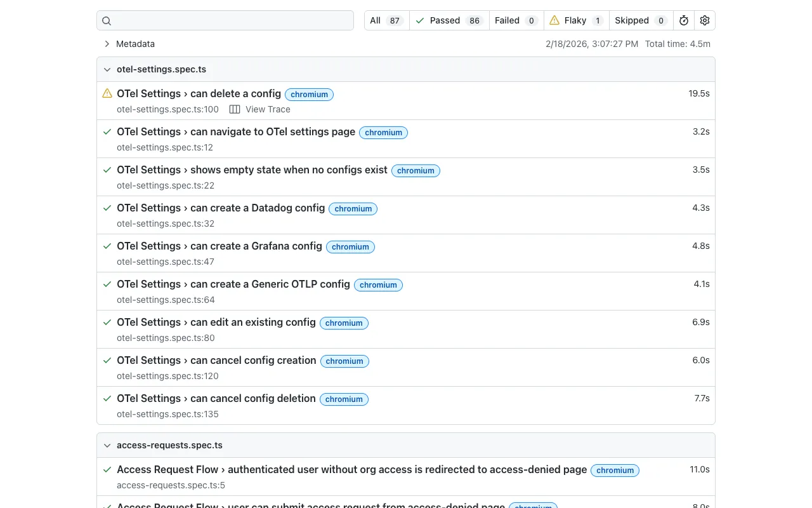Select the 'chromium' badge on 'can edit an existing config'
812x508 pixels.
click(343, 323)
